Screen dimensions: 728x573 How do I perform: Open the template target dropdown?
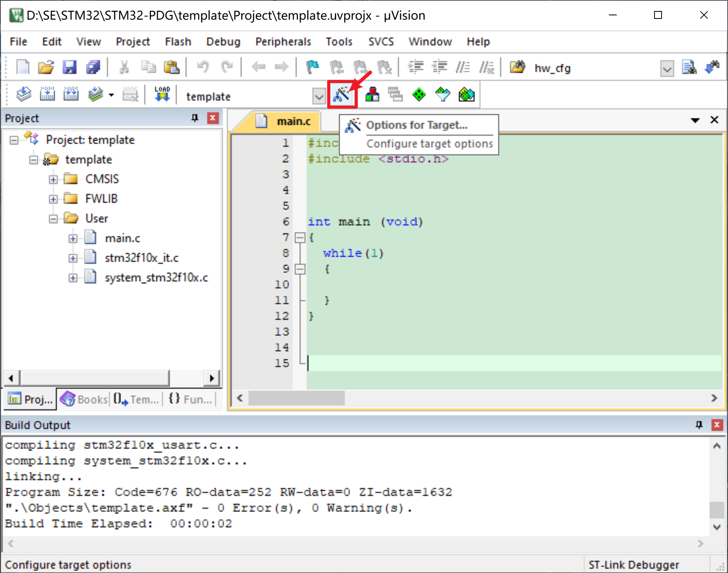point(319,96)
